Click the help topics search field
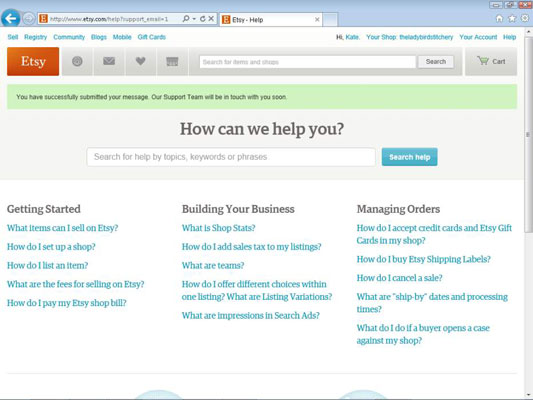 pos(231,157)
